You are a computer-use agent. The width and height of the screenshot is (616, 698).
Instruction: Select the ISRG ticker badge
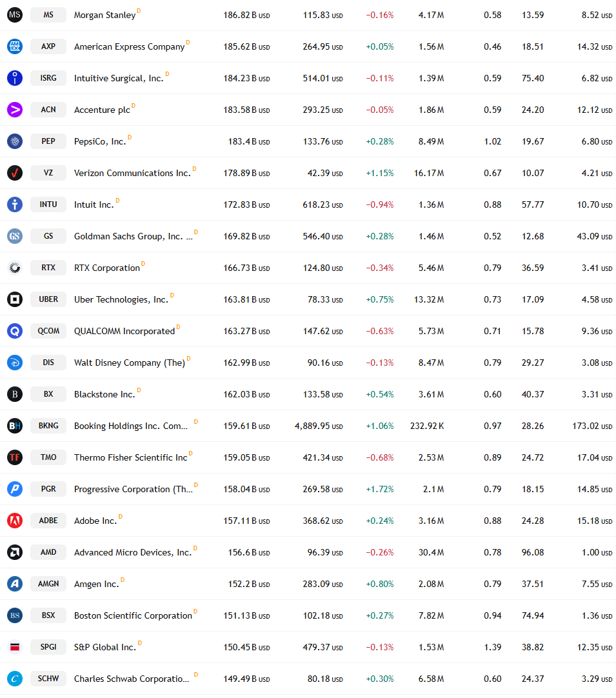(48, 78)
